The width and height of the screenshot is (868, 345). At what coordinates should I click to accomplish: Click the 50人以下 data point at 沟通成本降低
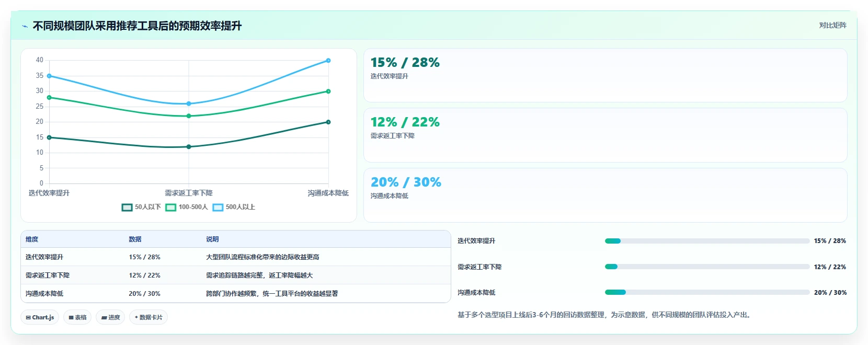tap(328, 122)
